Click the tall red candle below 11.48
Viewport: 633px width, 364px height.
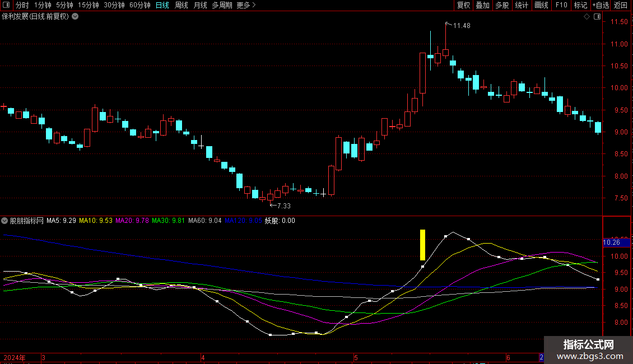pos(423,73)
